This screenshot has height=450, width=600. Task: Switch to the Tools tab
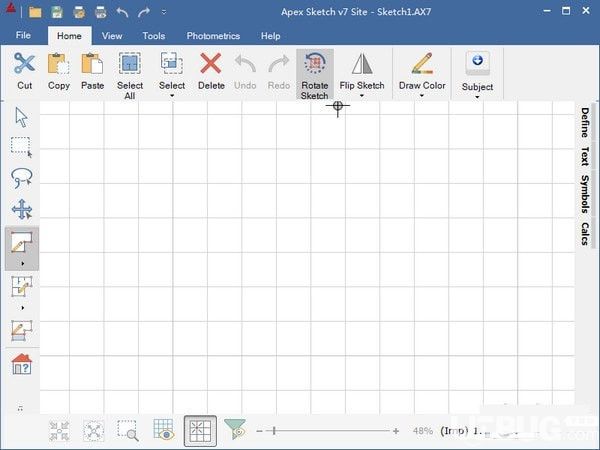point(154,36)
